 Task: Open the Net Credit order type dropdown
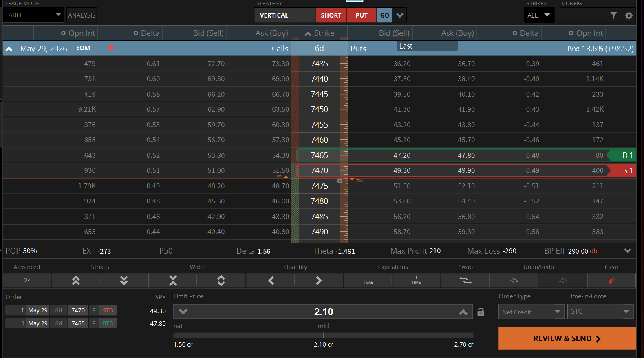(532, 312)
